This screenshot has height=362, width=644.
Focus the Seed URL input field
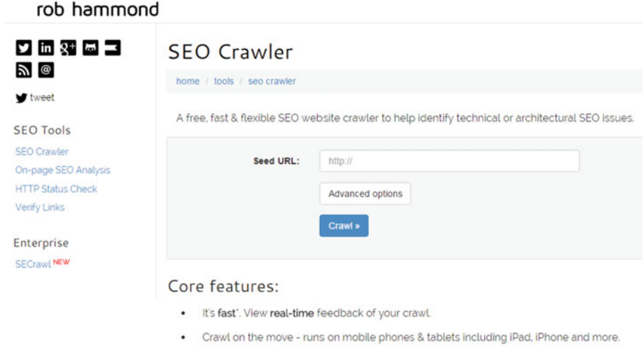tap(449, 161)
